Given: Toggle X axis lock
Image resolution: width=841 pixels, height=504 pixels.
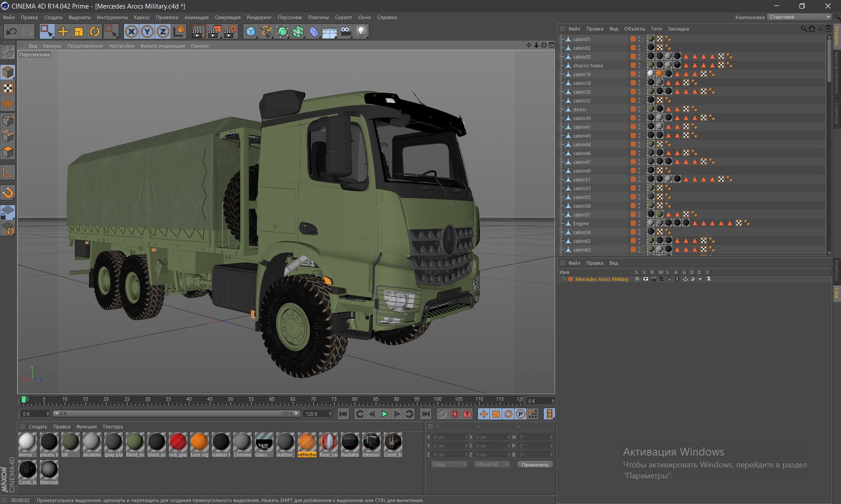Looking at the screenshot, I should [132, 32].
